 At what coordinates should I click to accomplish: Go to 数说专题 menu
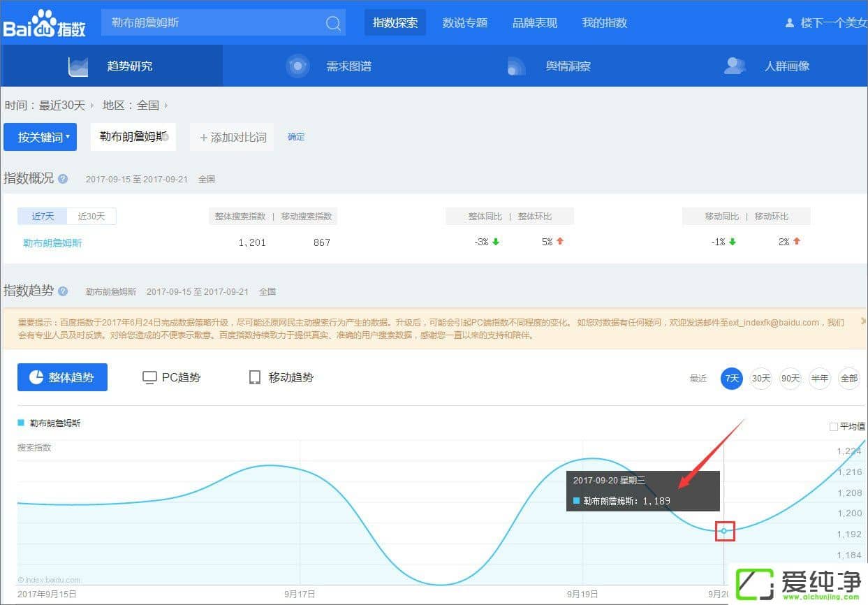[x=464, y=23]
